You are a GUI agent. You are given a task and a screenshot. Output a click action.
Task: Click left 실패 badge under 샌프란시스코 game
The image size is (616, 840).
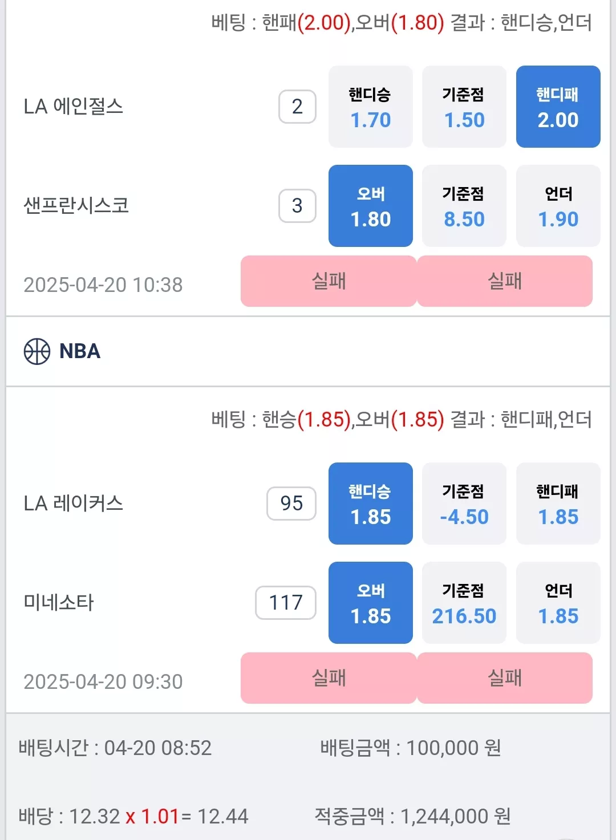click(329, 281)
